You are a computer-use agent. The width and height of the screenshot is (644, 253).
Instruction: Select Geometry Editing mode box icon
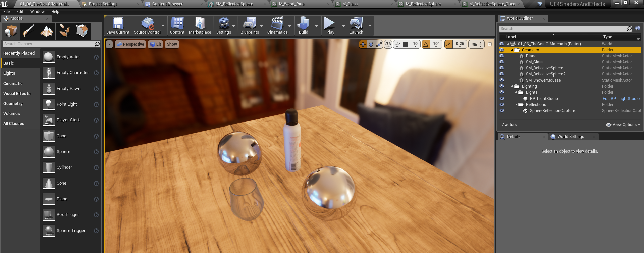[x=82, y=31]
